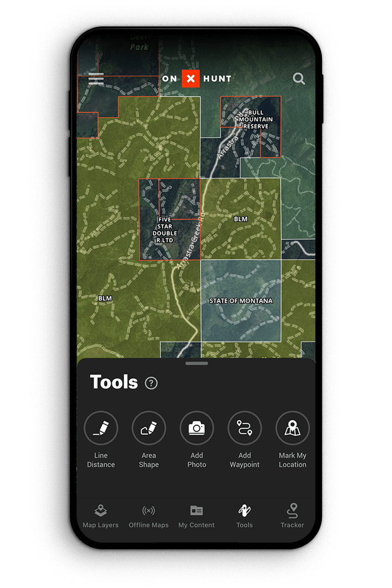Go to the My Content tab
The height and width of the screenshot is (588, 392).
tap(196, 516)
